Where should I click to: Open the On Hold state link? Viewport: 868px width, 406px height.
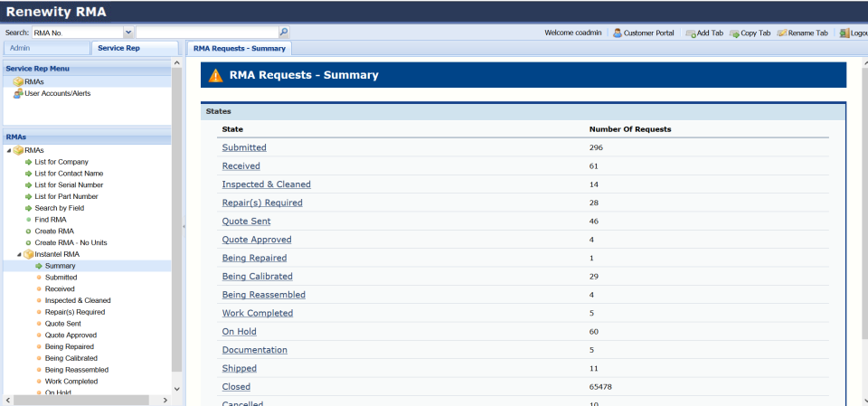tap(239, 332)
